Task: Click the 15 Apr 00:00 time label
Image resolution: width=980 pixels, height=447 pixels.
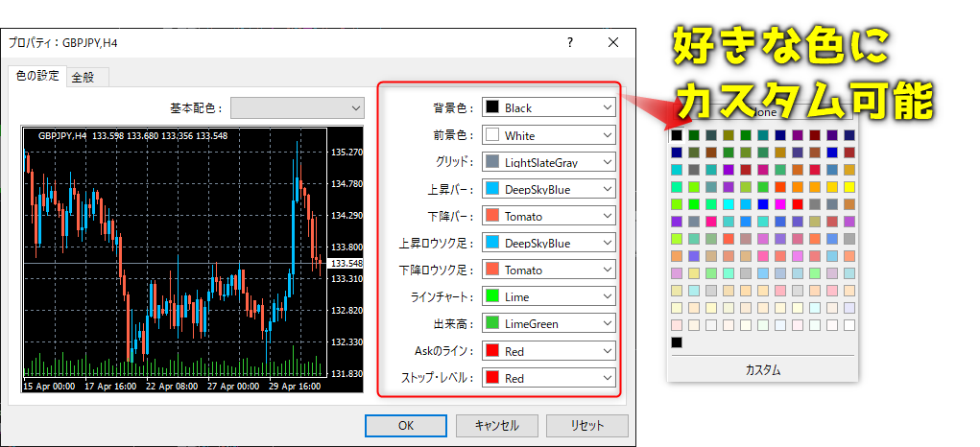Action: pos(49,387)
